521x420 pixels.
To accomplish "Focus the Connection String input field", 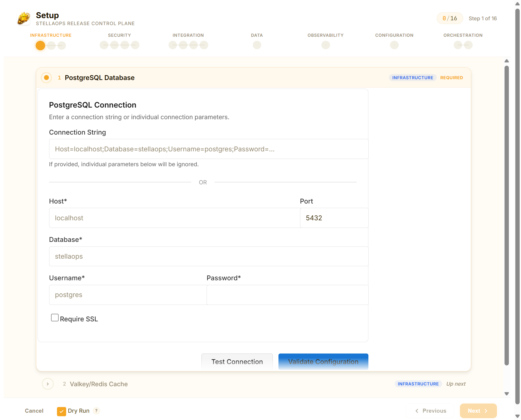I will coord(209,149).
